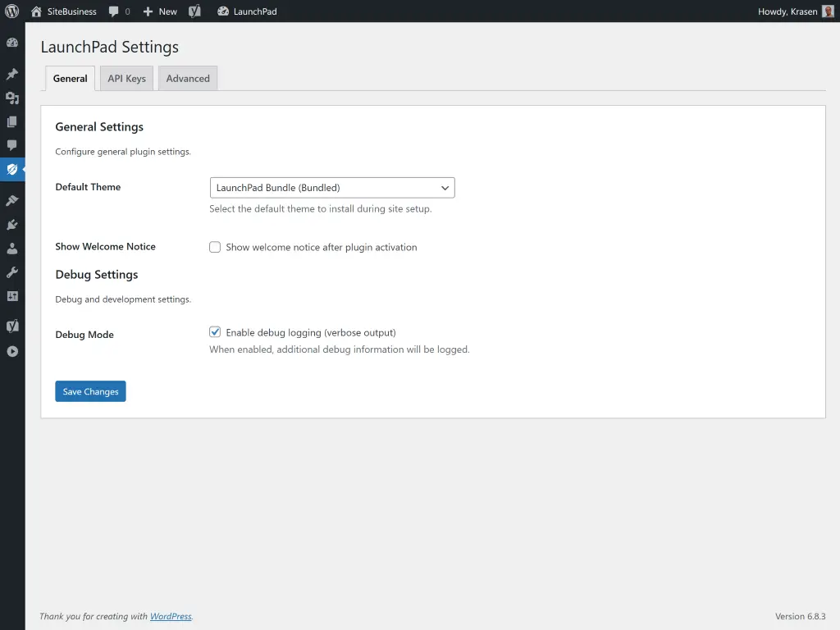Open the Default Theme dropdown

(x=331, y=187)
